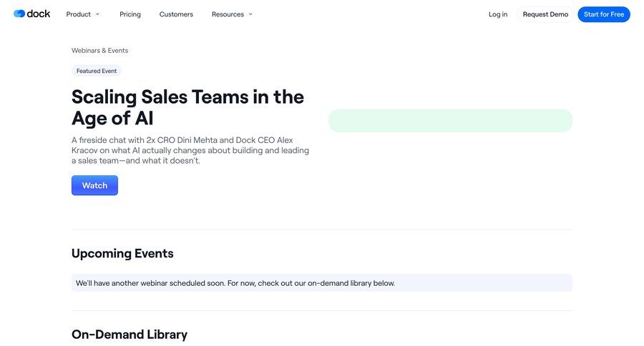Click the Watch button
This screenshot has height=346, width=644.
[x=94, y=185]
